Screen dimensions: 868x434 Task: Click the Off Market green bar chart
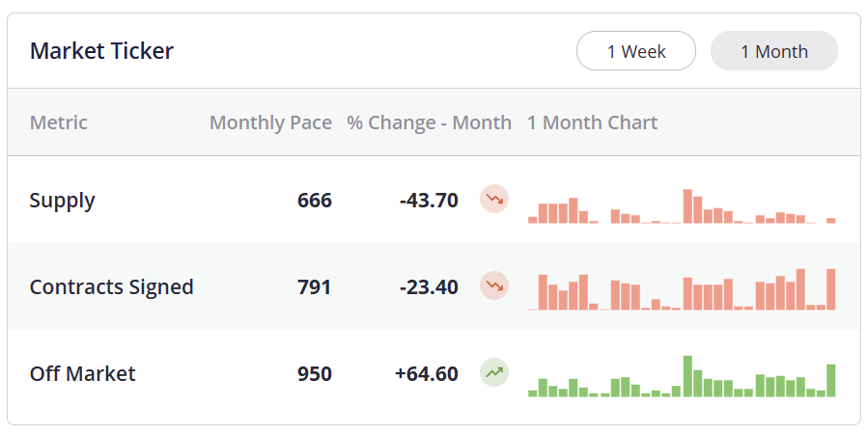point(682,376)
